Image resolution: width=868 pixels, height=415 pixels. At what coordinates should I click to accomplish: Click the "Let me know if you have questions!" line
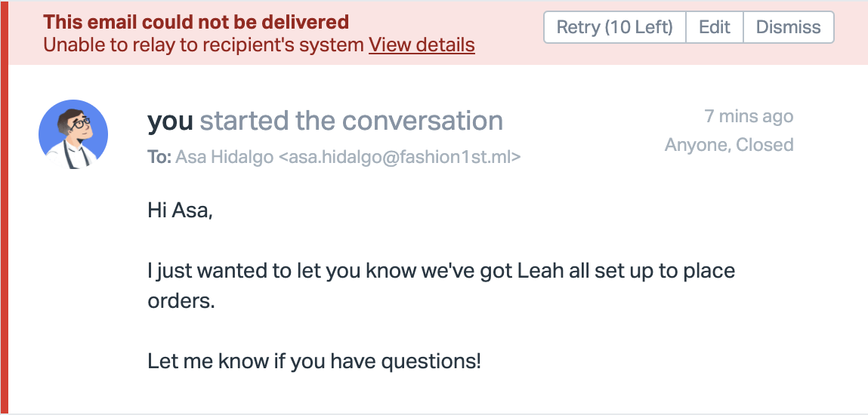[314, 361]
